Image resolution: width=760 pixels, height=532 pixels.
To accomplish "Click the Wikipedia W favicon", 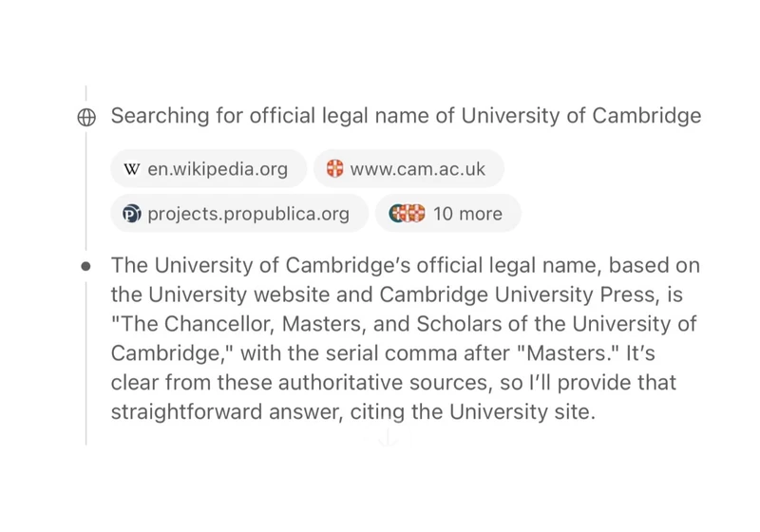I will click(131, 169).
